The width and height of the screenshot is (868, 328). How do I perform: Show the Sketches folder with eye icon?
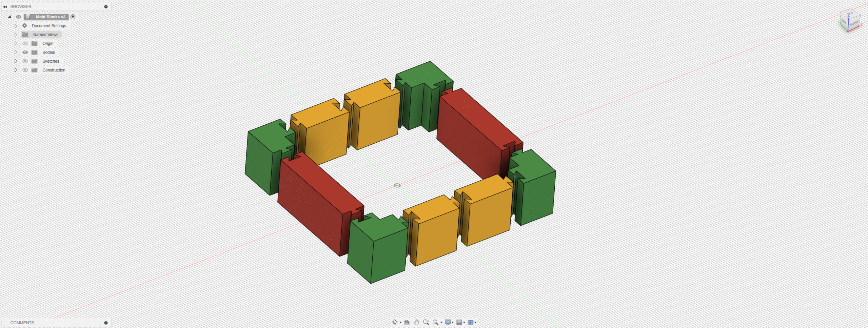pos(25,61)
